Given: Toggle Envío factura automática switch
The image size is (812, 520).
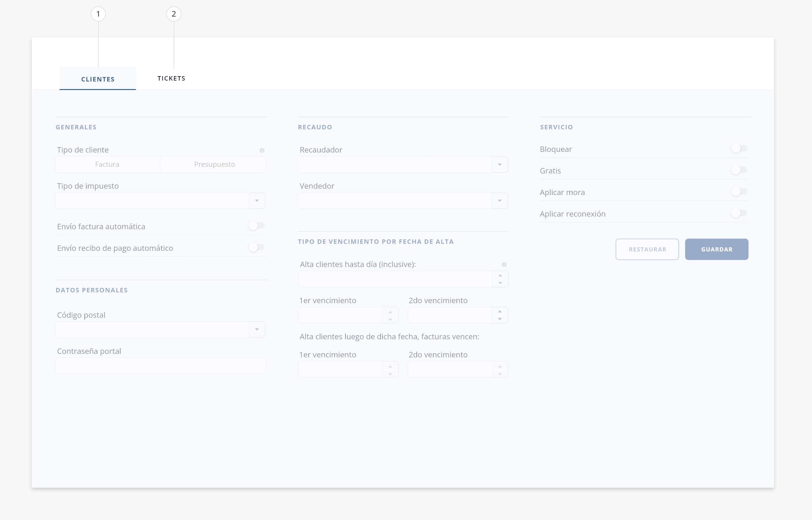Looking at the screenshot, I should [x=257, y=225].
